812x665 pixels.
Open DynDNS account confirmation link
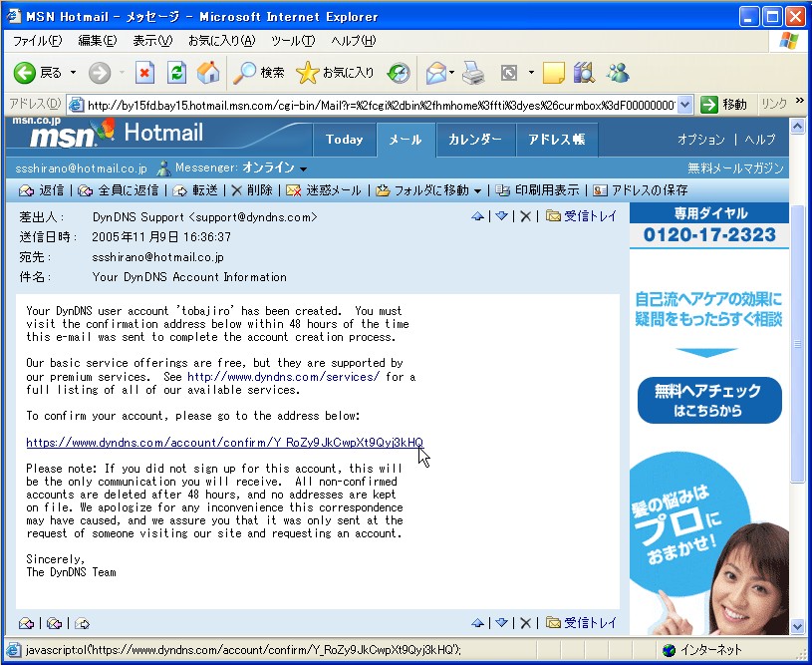point(225,442)
